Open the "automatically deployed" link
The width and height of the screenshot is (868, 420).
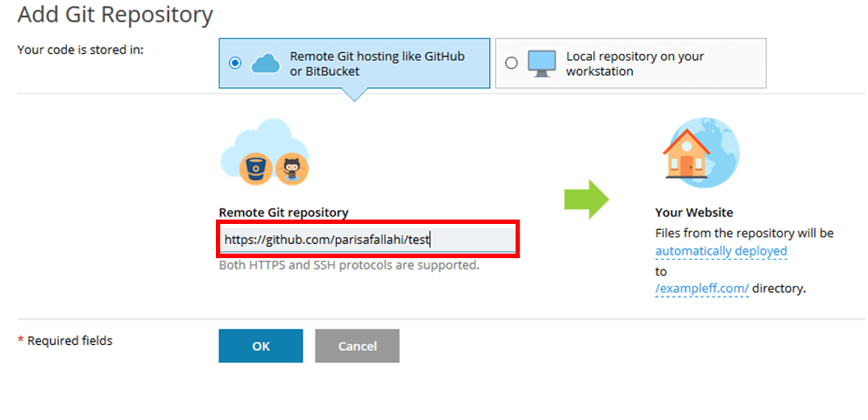721,251
